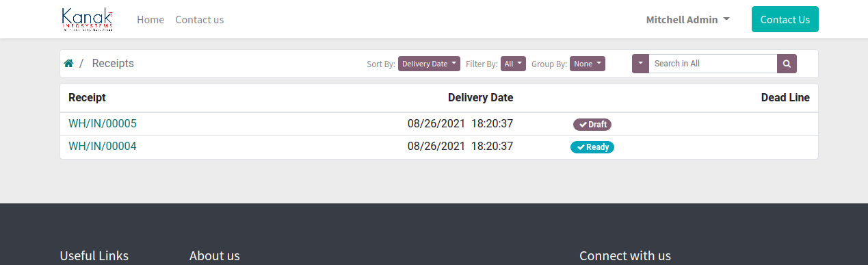Click the Delivery Date column header

point(480,98)
